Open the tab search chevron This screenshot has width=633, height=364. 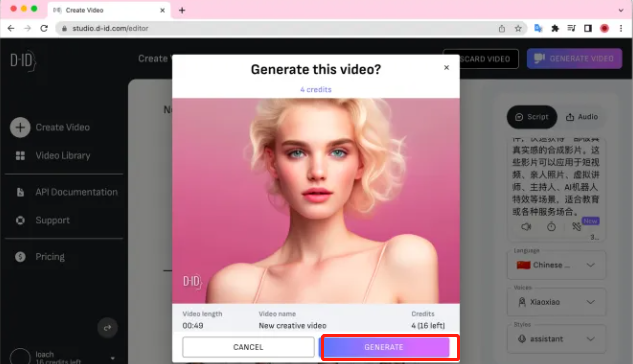click(x=621, y=10)
